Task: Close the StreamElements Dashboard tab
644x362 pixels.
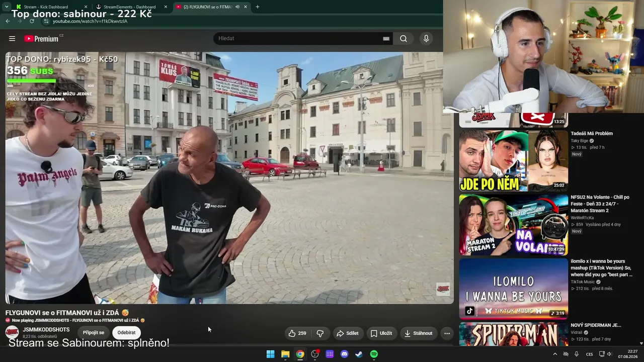Action: pos(166,7)
